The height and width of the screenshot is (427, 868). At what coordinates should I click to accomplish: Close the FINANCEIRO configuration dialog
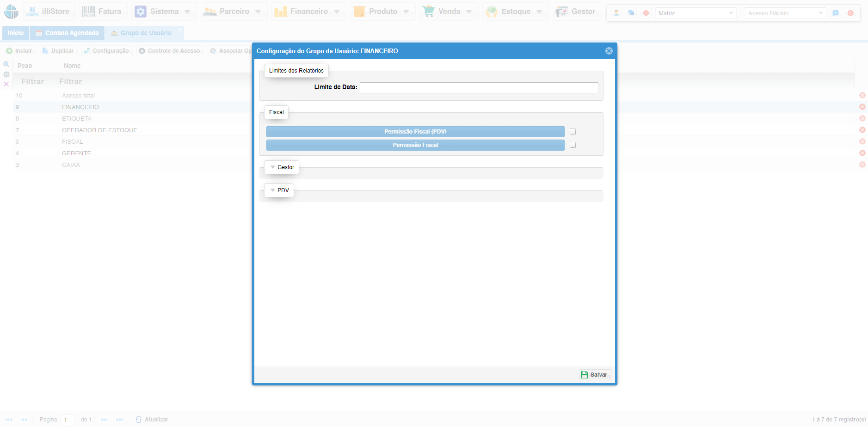click(609, 51)
